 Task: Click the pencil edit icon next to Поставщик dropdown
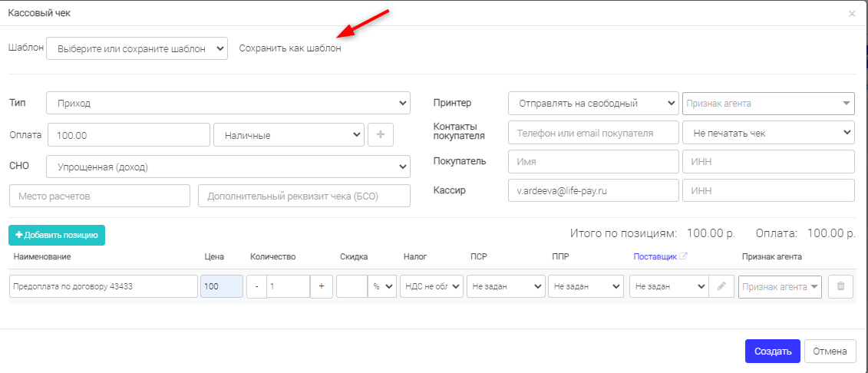(721, 287)
